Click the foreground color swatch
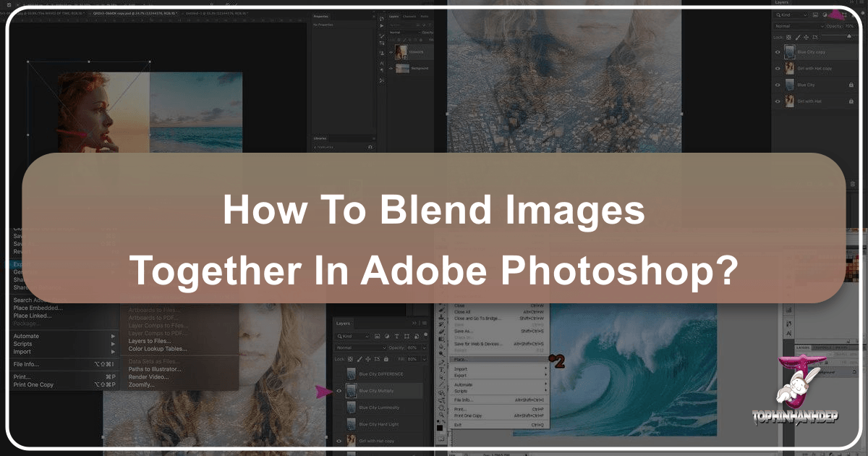868x456 pixels. pos(439,427)
